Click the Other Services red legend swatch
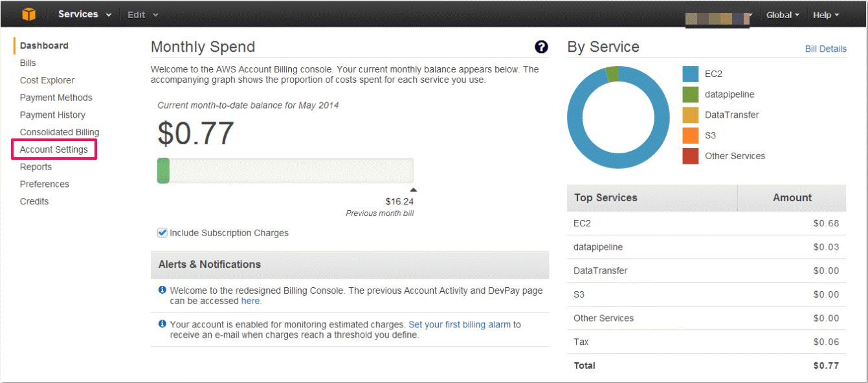 coord(691,156)
